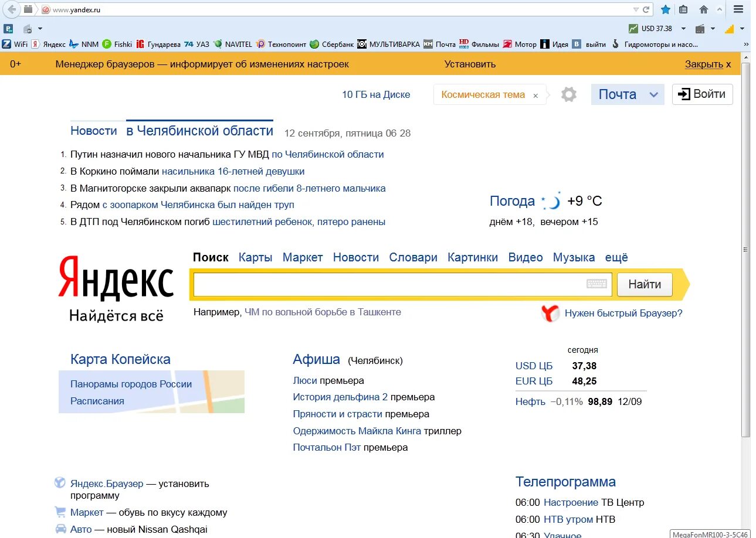
Task: Reload the page with refresh icon
Action: tap(646, 9)
